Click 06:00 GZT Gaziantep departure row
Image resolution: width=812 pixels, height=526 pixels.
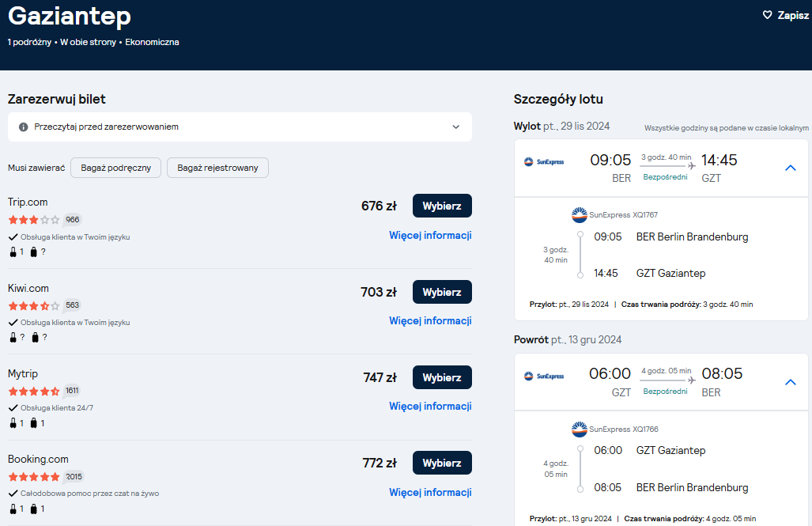pyautogui.click(x=649, y=450)
